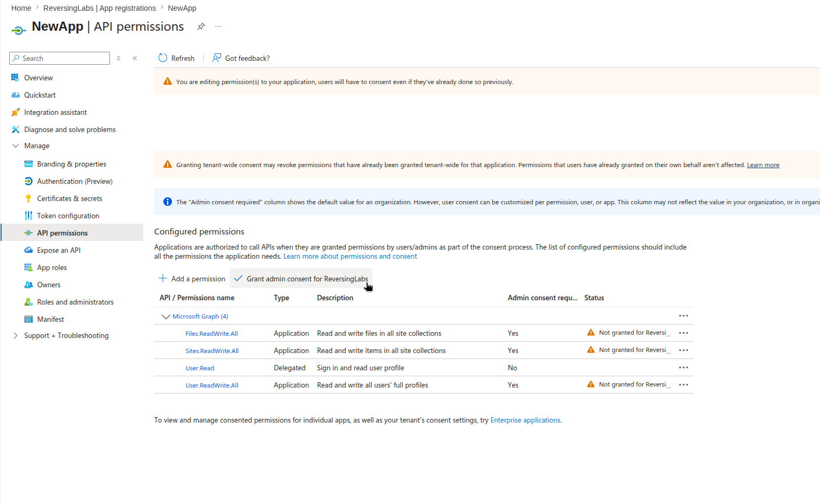Viewport: 820px width, 504px height.
Task: Click the Refresh circular arrow icon
Action: tap(163, 58)
